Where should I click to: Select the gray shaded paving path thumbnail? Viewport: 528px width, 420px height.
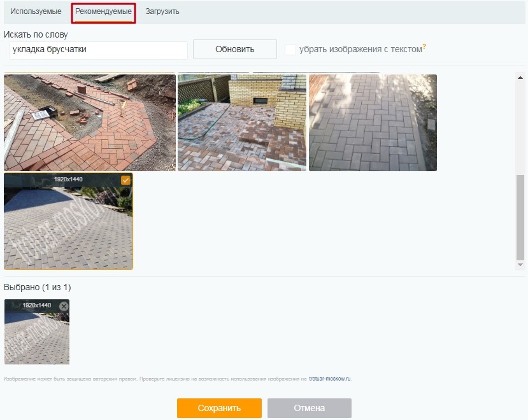(373, 123)
